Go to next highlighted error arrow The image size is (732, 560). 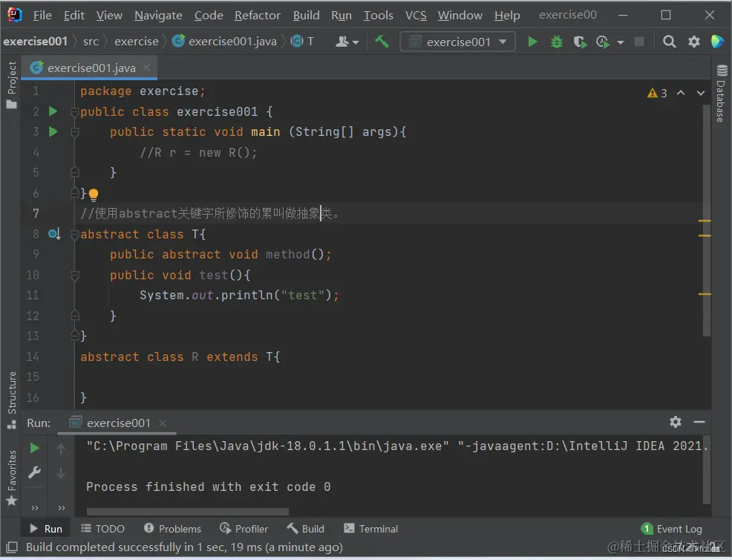701,93
